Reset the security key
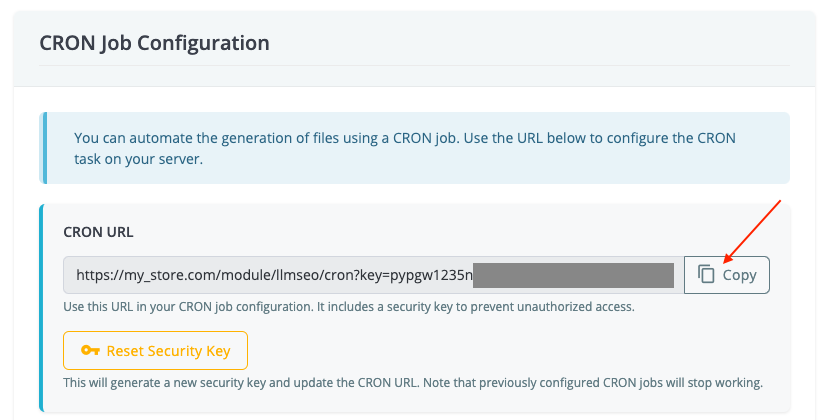 point(155,350)
